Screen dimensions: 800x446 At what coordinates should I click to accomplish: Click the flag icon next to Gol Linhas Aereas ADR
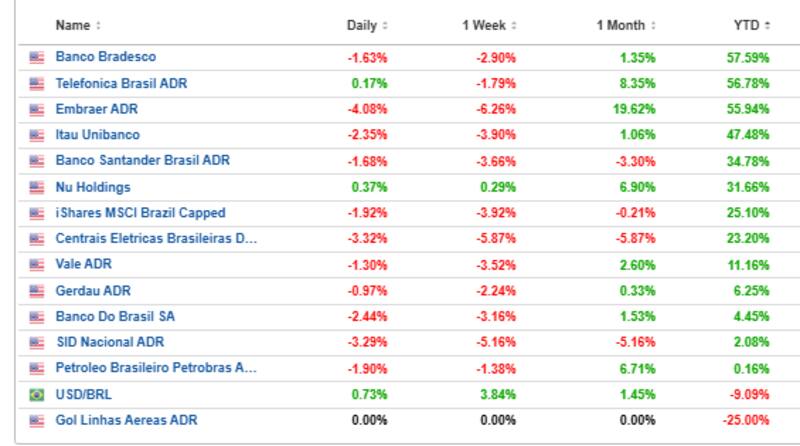37,421
